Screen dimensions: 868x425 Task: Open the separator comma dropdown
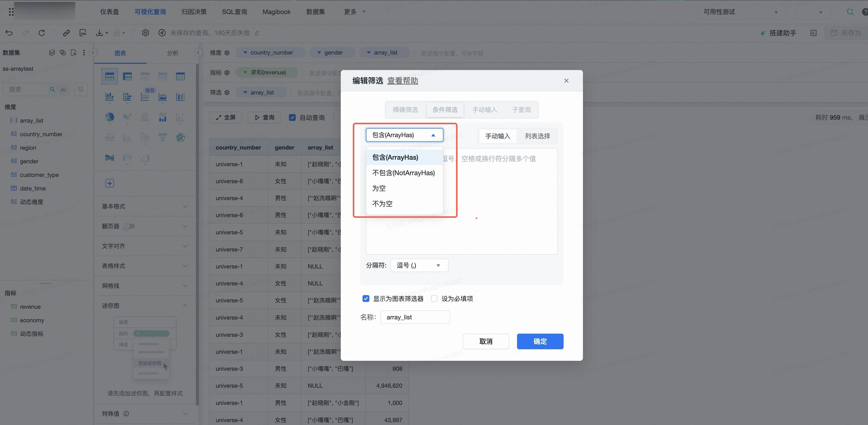[x=419, y=265]
